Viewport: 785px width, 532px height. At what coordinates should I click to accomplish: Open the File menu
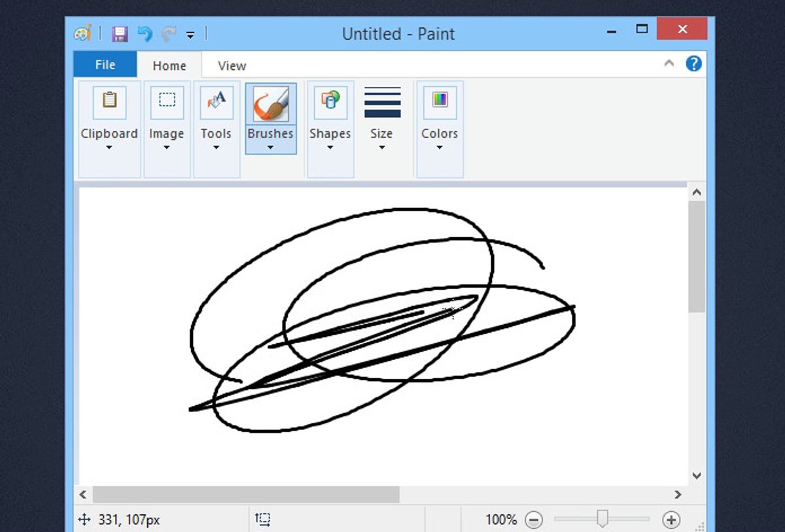[x=104, y=64]
